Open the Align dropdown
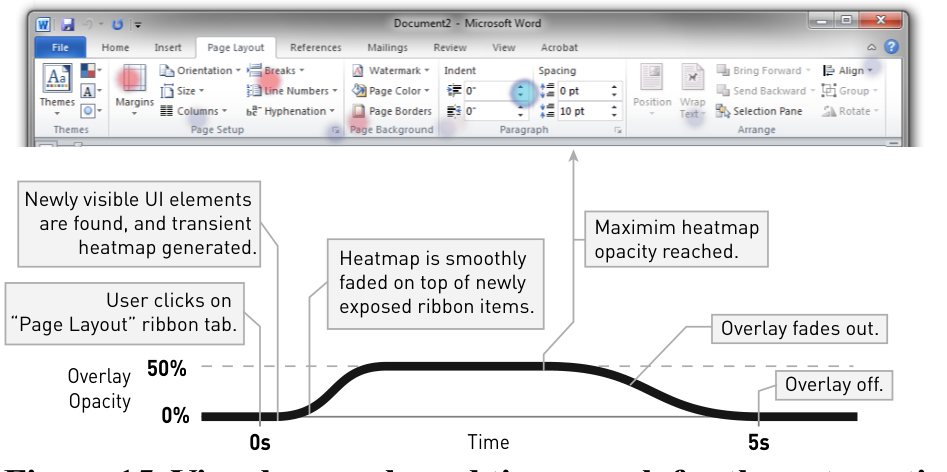 [x=847, y=71]
